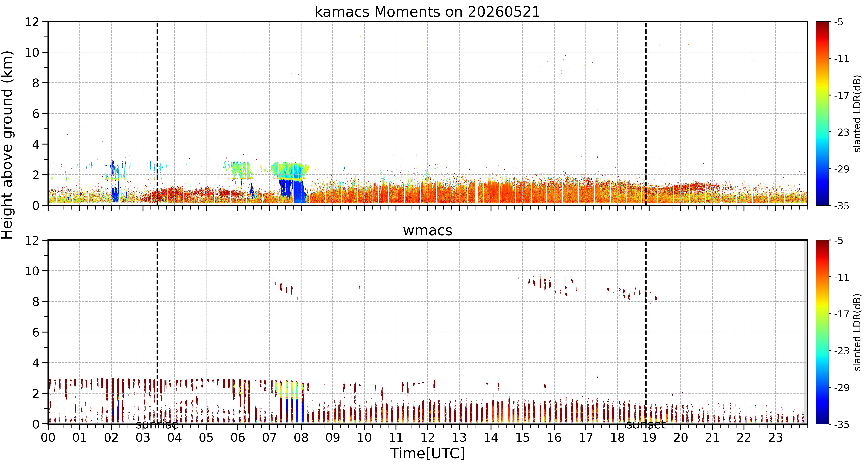This screenshot has width=868, height=467.
Task: Click the sunset dashed line in wmacs panel
Action: click(646, 332)
